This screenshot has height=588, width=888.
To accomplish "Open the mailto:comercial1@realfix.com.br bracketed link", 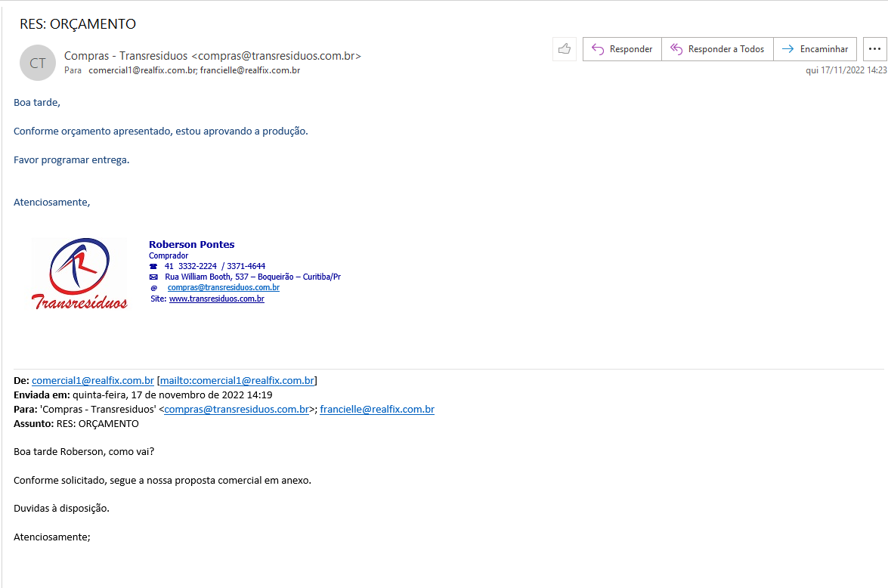I will coord(237,381).
